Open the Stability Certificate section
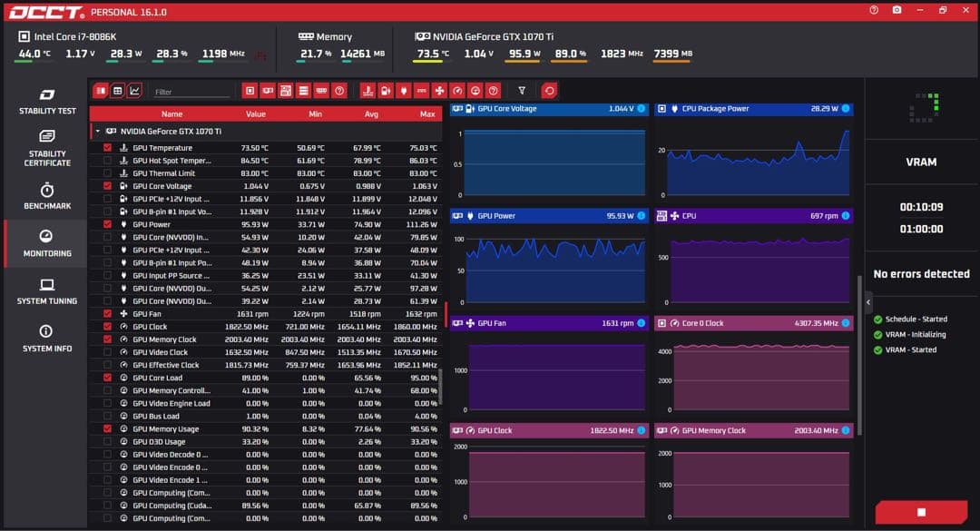 click(47, 148)
